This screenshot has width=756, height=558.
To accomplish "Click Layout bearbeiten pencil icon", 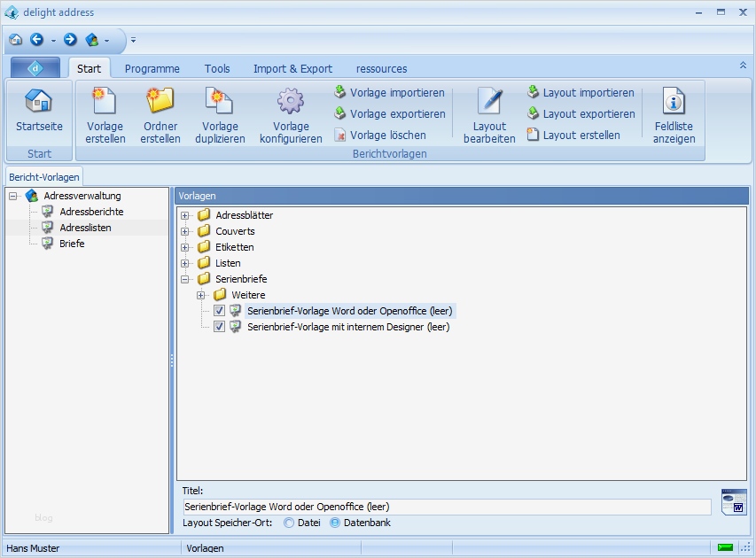I will coord(489,102).
